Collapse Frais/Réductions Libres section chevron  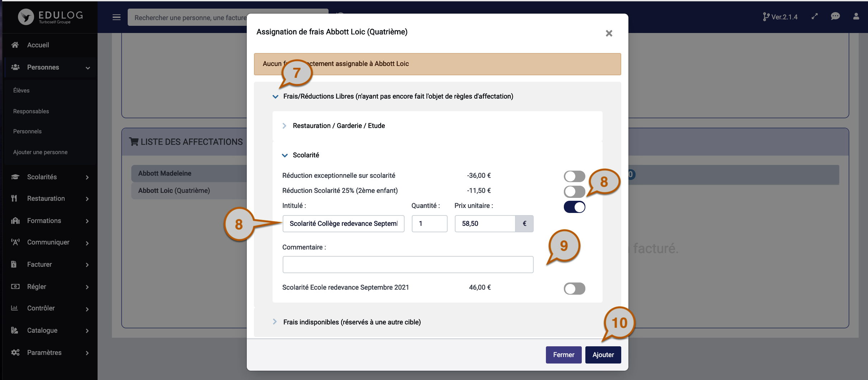click(275, 96)
